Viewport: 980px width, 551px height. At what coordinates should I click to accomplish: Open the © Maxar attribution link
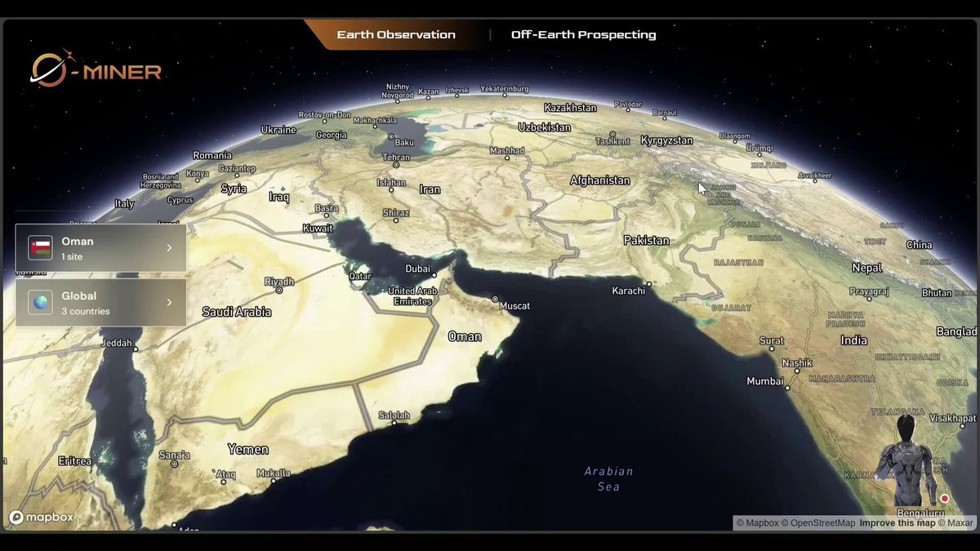pyautogui.click(x=955, y=523)
